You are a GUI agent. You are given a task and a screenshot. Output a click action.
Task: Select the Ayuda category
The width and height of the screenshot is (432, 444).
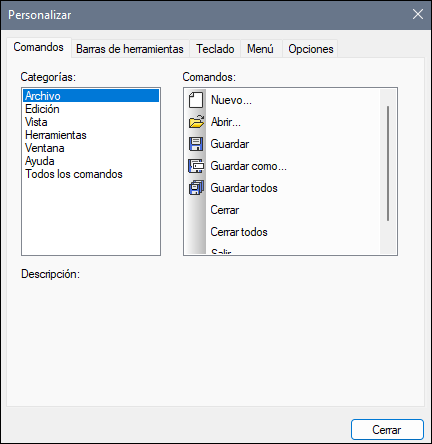pyautogui.click(x=91, y=161)
